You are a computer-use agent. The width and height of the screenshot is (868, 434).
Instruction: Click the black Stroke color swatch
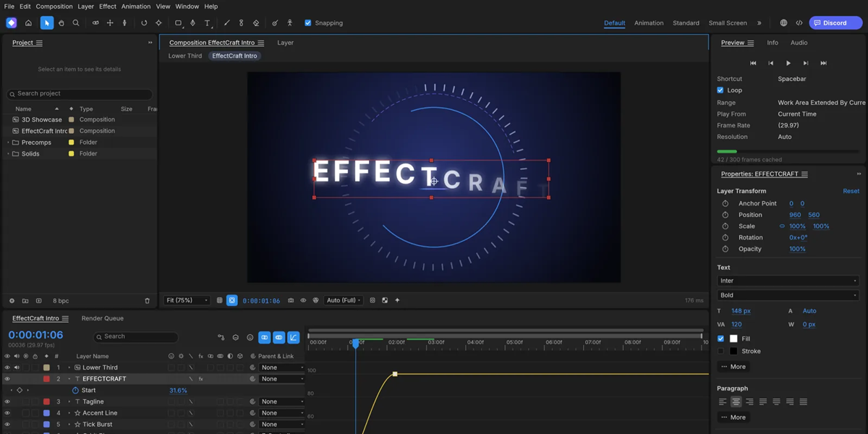point(733,352)
